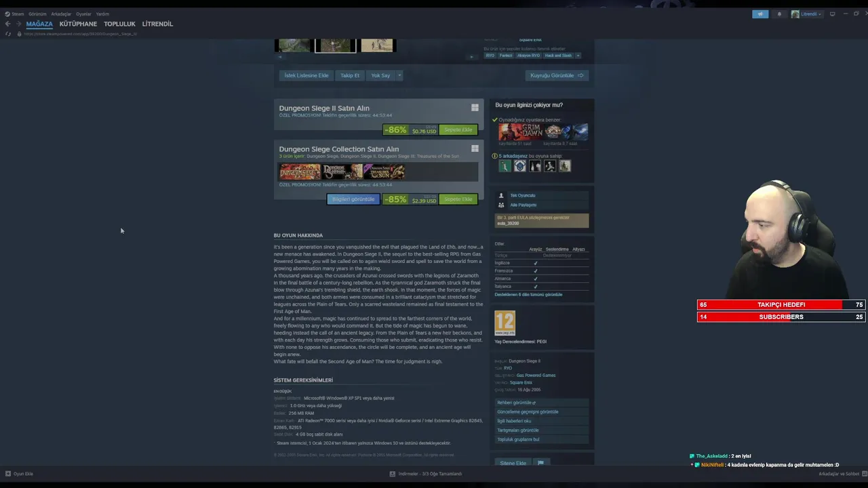
Task: Open the Arkadaşlar menu
Action: [61, 14]
